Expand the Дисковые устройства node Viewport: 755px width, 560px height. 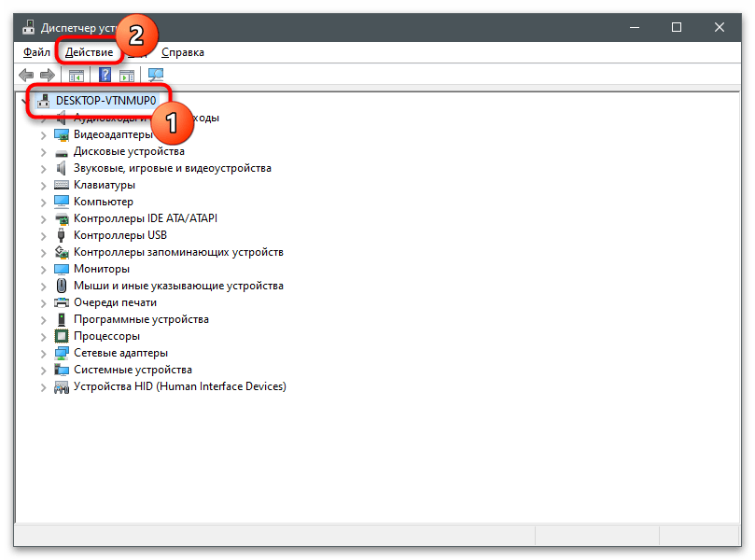pyautogui.click(x=43, y=151)
